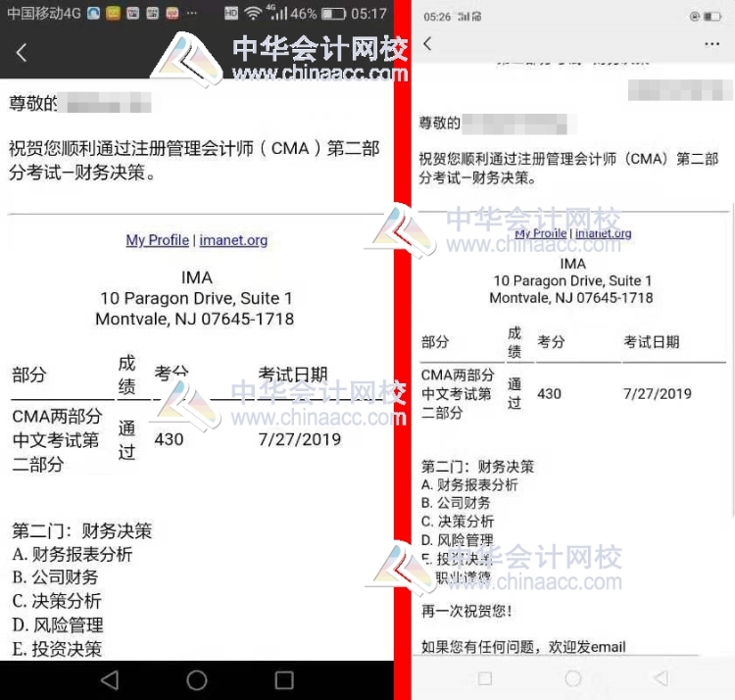Image resolution: width=735 pixels, height=700 pixels.
Task: Select 'E. 投资决策' in left phone
Action: coord(57,649)
